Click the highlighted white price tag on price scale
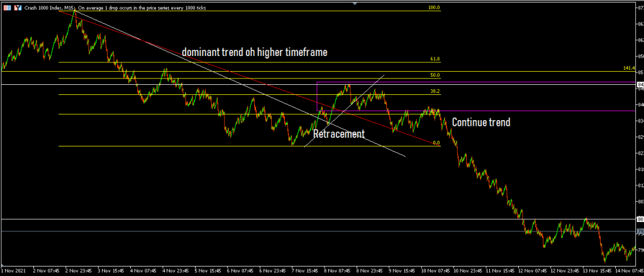The image size is (644, 276). point(640,84)
